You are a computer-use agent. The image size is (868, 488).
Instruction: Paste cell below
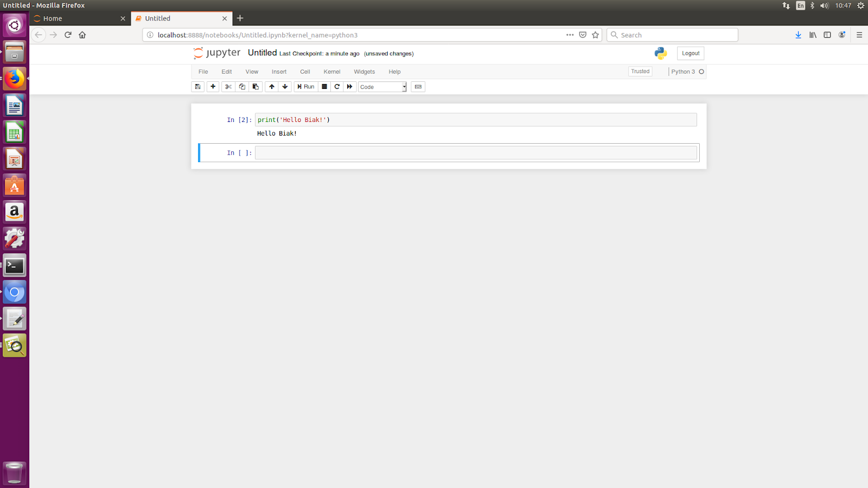tap(256, 86)
